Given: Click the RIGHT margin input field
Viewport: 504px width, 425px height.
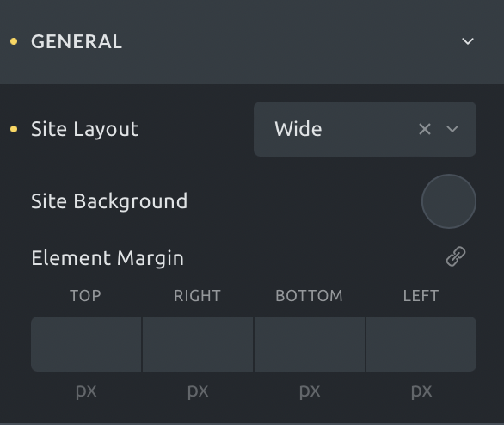Looking at the screenshot, I should tap(198, 344).
